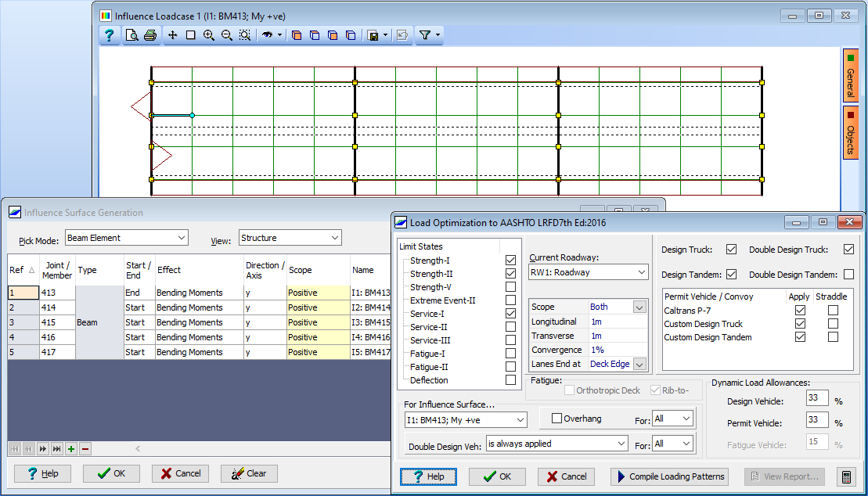Switch to the Objects side tab
This screenshot has width=868, height=496.
(851, 133)
